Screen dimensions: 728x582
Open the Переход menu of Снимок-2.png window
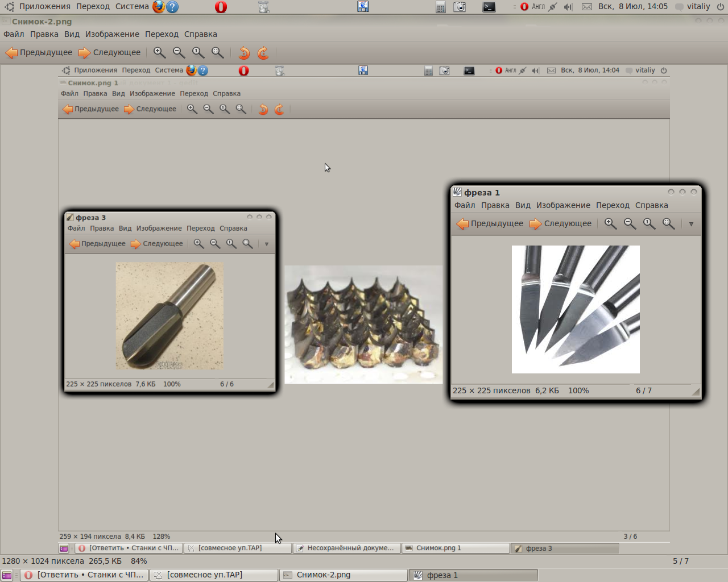pyautogui.click(x=162, y=34)
